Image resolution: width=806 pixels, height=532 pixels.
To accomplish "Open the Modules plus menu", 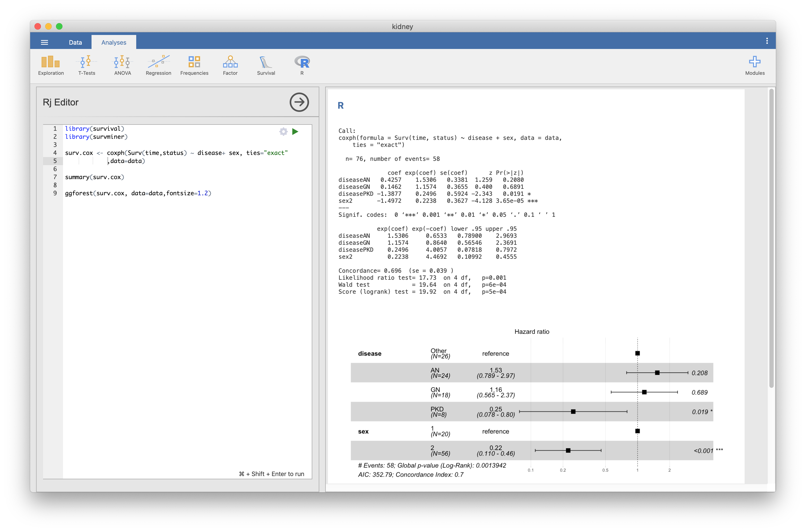I will tap(754, 65).
